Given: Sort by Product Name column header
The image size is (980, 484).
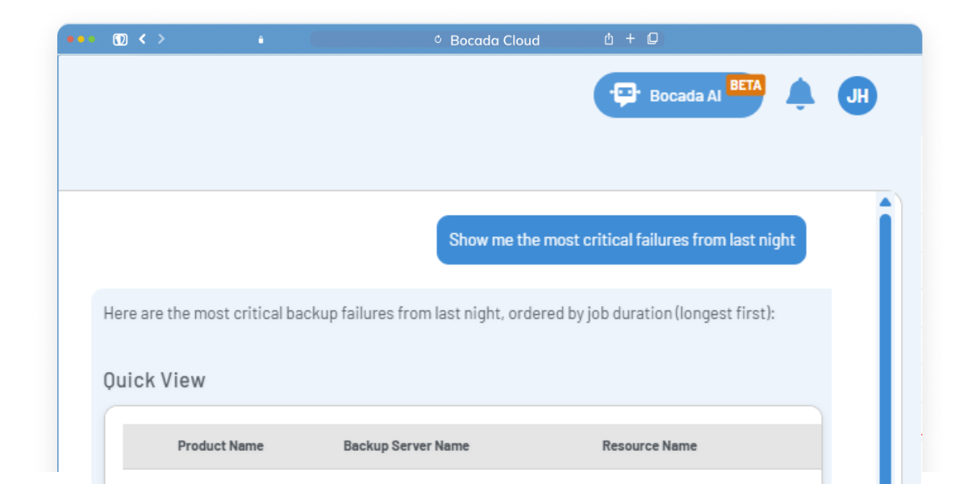Looking at the screenshot, I should tap(220, 446).
